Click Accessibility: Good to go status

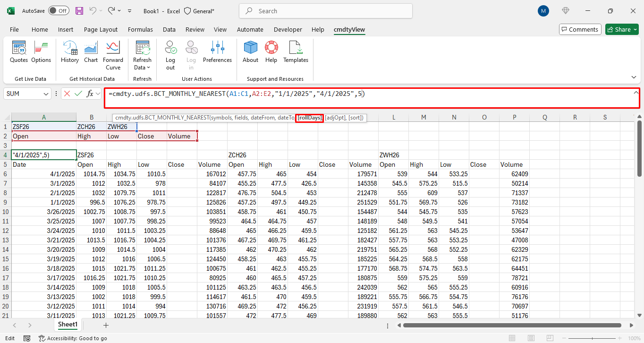click(73, 338)
